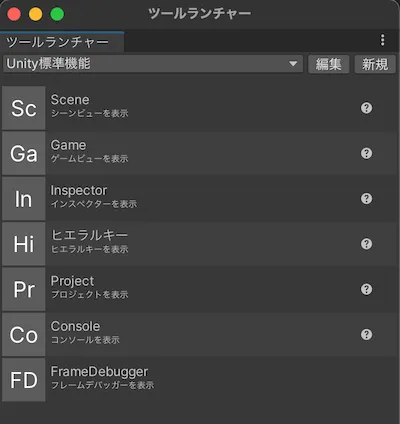This screenshot has height=424, width=400.
Task: Launch the Game view via Ga icon
Action: point(24,153)
